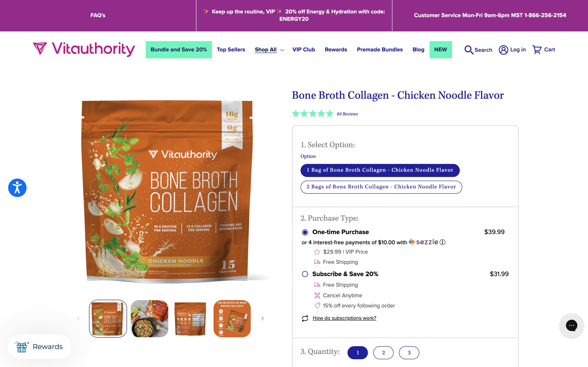Select the One-time Purchase radio button
Viewport: 588px width, 367px height.
pyautogui.click(x=305, y=232)
